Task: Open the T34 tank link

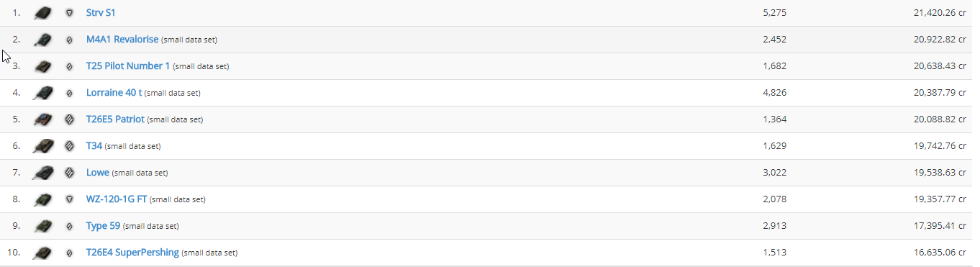Action: 94,146
